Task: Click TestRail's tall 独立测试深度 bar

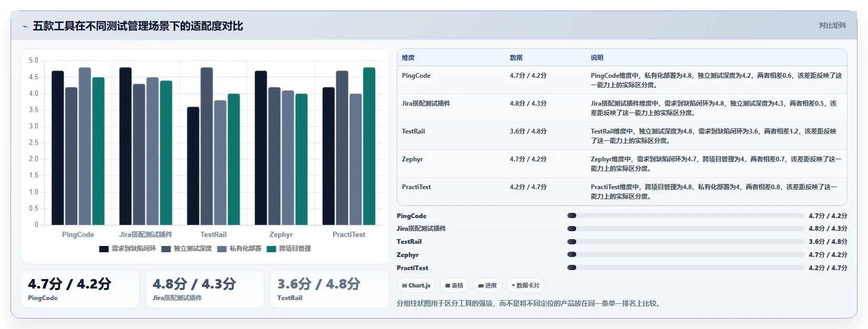Action: pos(207,146)
